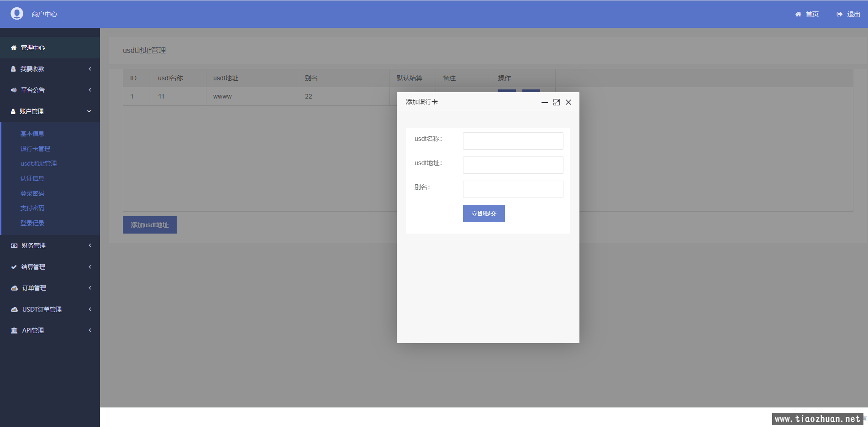Expand the 订单管理 chevron
Viewport: 868px width, 427px height.
pyautogui.click(x=90, y=288)
